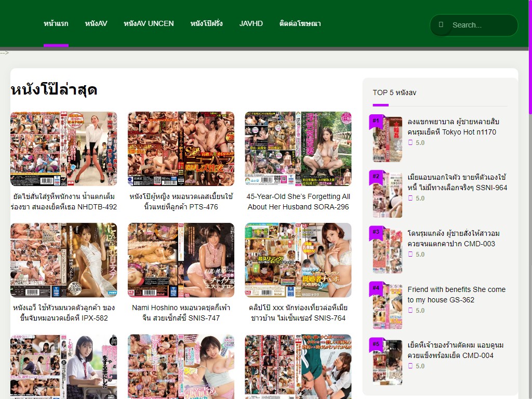Click the #2 rank badge in TOP 5

(x=376, y=177)
